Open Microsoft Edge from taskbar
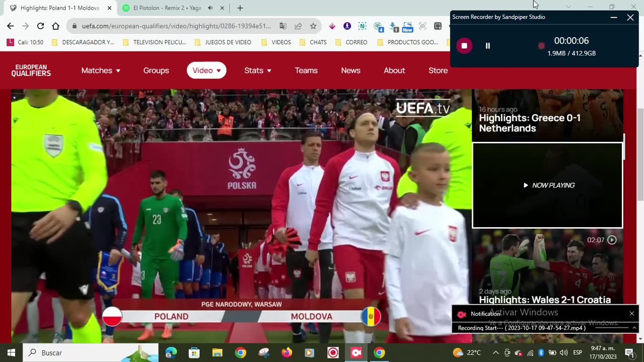The image size is (644, 362). [x=171, y=352]
